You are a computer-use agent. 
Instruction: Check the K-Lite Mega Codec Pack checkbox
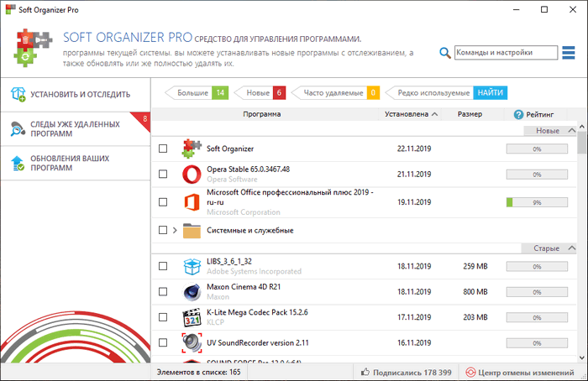pos(163,317)
